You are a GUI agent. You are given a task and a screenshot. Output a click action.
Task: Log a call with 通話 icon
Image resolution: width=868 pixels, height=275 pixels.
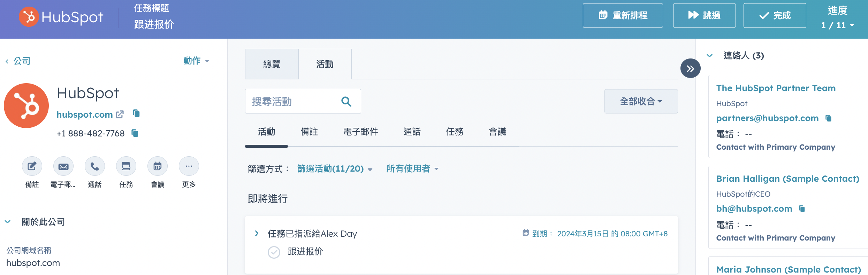(95, 166)
